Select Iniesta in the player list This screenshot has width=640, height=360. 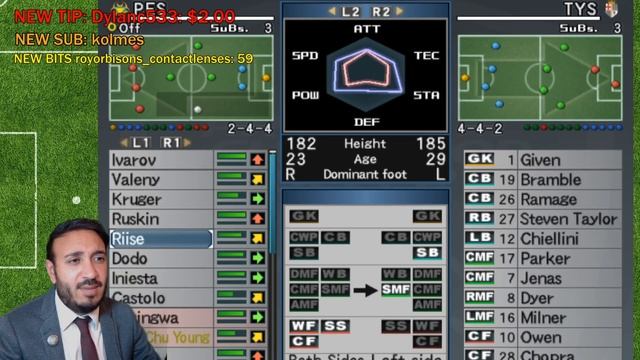161,278
